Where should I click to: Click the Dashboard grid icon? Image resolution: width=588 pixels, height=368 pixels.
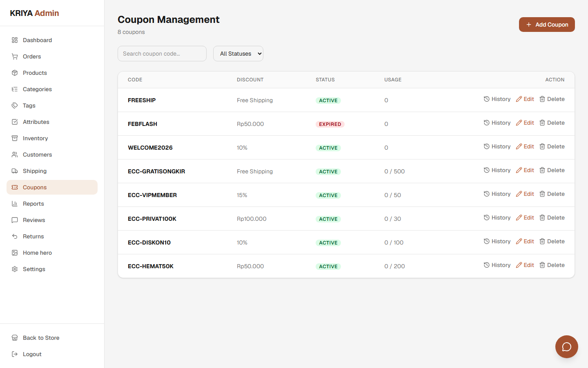click(15, 40)
